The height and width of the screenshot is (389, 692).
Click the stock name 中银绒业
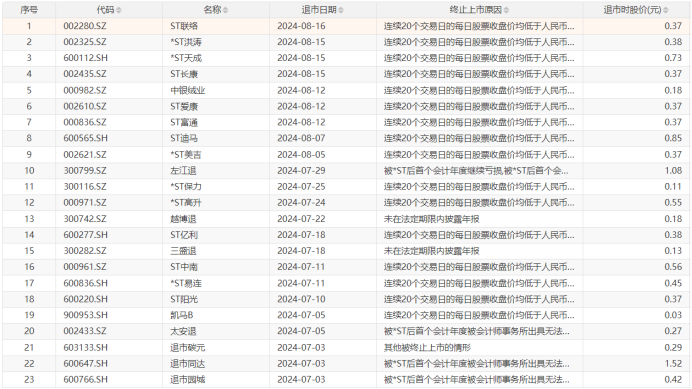[188, 91]
